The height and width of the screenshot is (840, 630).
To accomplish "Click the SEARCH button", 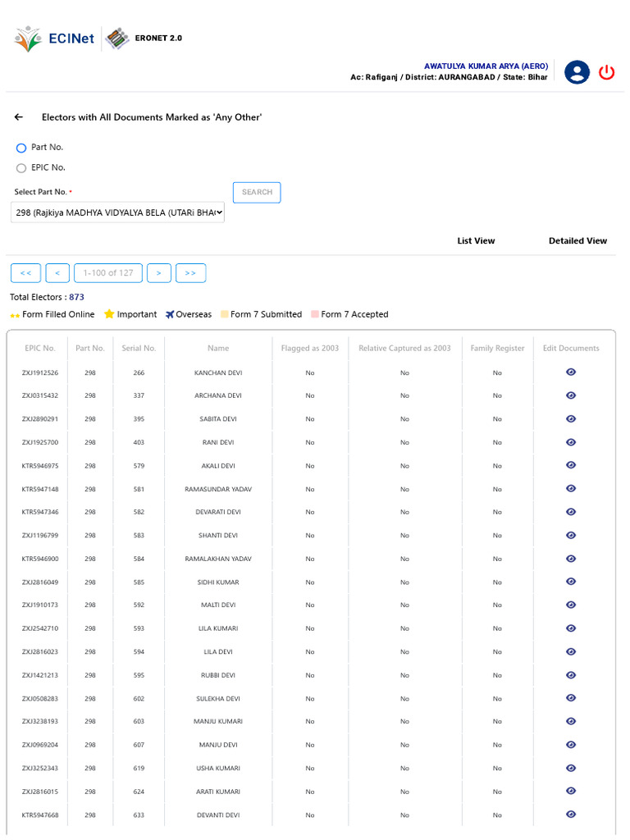I will coord(257,192).
